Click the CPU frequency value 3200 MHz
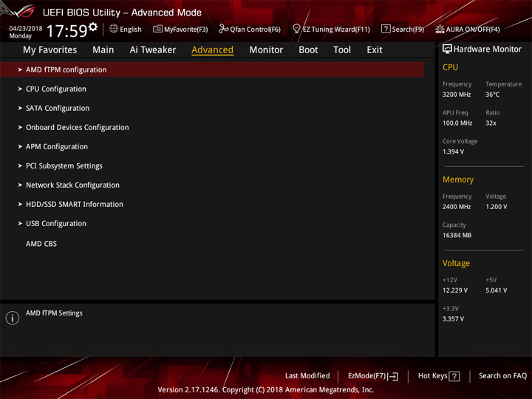Viewport: 532px width, 399px height. pyautogui.click(x=457, y=95)
